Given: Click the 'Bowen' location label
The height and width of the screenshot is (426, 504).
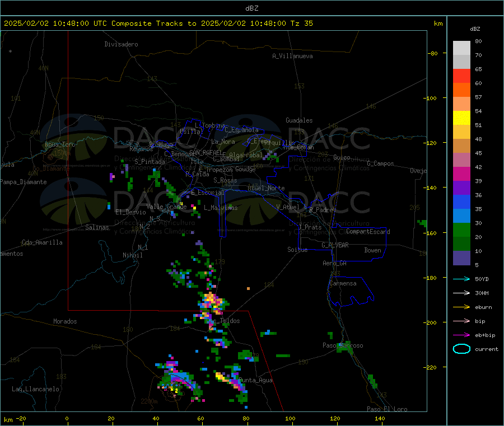Looking at the screenshot, I should coord(372,250).
